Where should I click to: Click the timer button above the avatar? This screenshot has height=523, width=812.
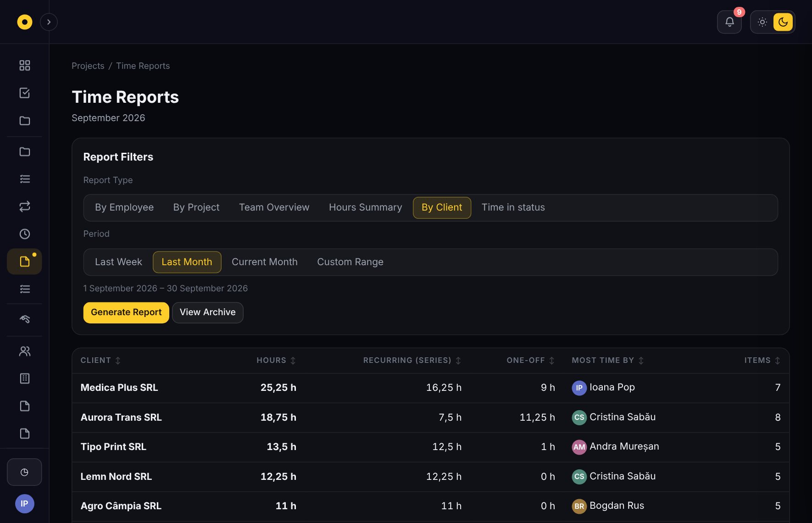(x=24, y=472)
